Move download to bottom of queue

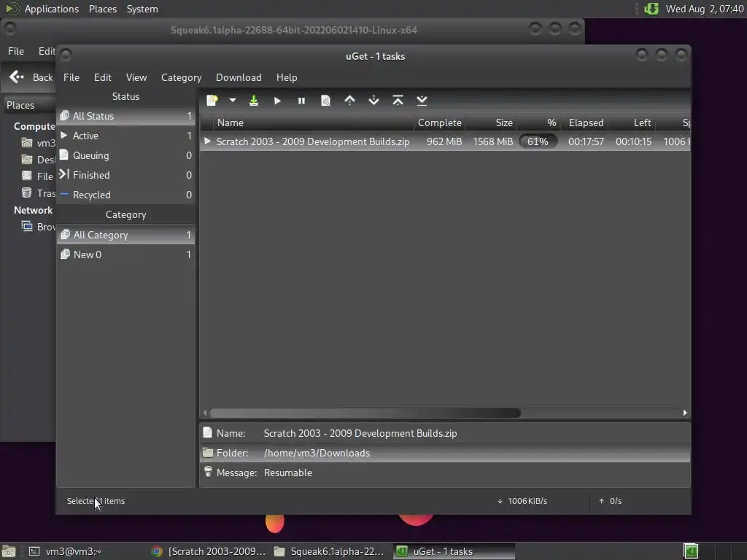(x=422, y=101)
